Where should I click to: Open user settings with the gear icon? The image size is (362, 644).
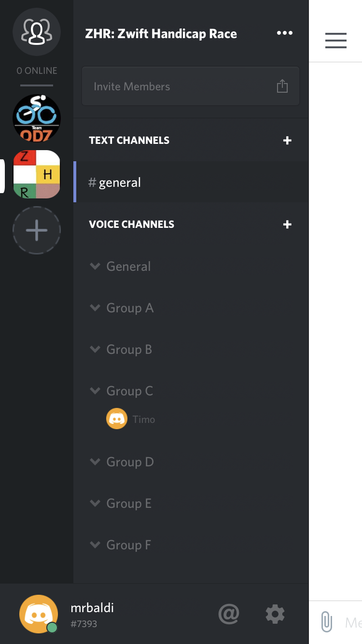[275, 614]
